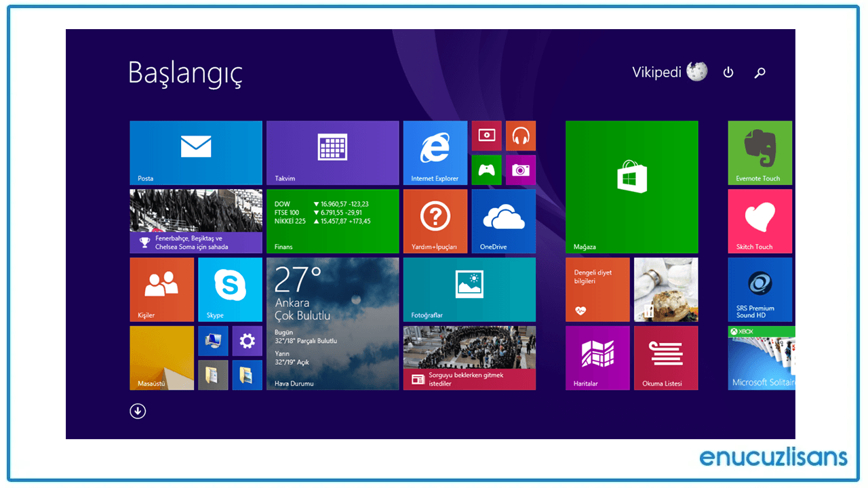Click the FTSE 100 row in Finans
The image size is (868, 488).
(319, 213)
